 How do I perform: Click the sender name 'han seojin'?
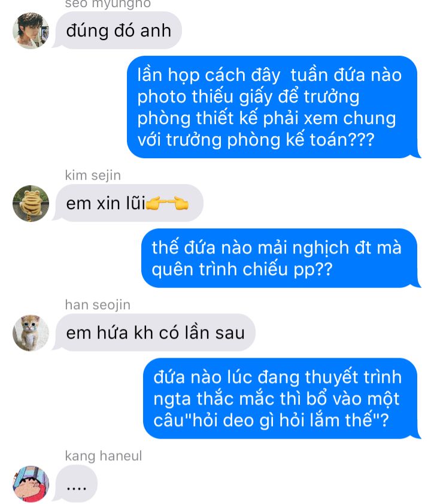point(98,304)
